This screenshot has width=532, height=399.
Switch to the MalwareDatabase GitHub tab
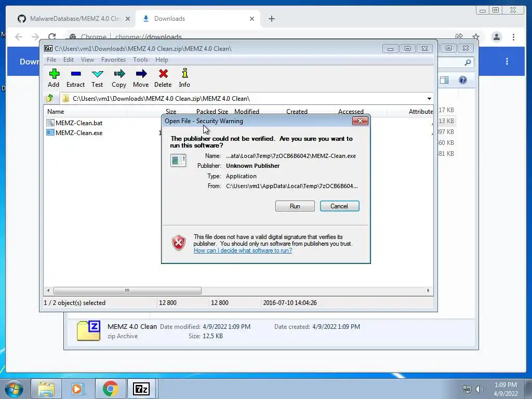[74, 19]
